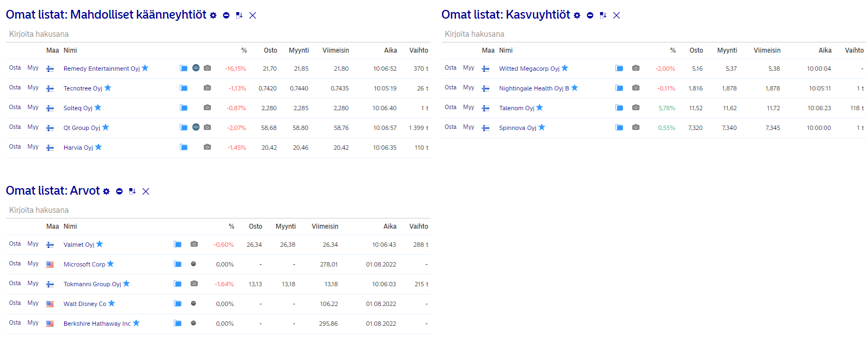Viewport: 868px width, 340px height.
Task: Click US flag in Walt Disney Co row
Action: coord(50,304)
